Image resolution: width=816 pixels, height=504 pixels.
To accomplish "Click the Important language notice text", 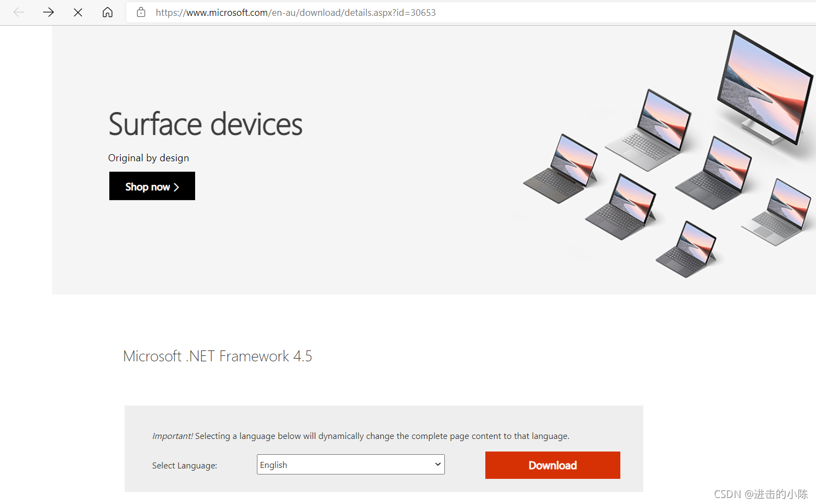I will click(361, 436).
